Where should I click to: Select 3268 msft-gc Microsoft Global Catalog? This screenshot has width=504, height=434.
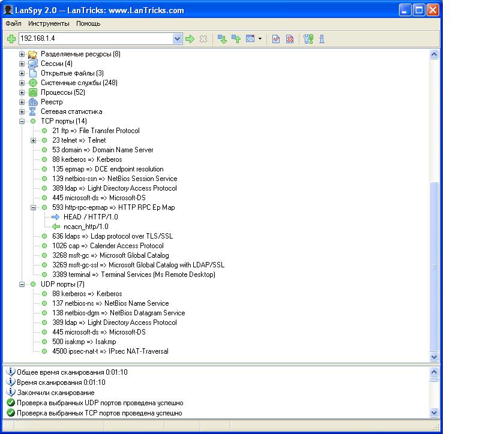[110, 255]
